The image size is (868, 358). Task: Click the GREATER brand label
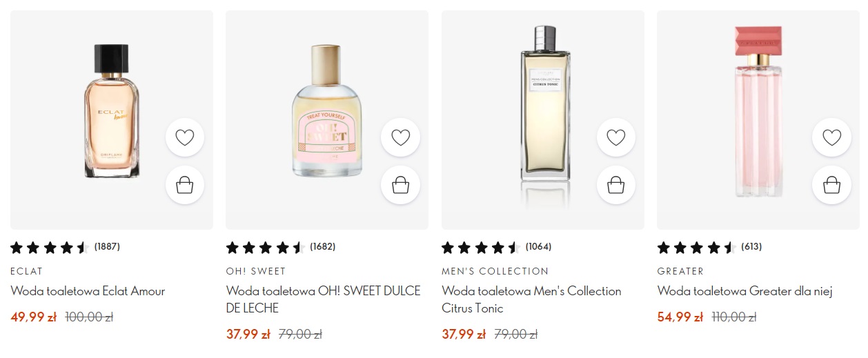[680, 271]
